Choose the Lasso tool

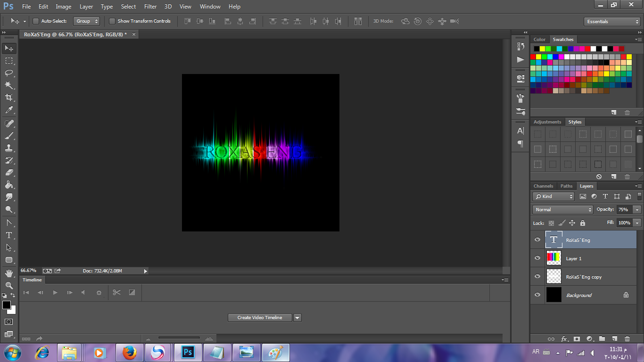(x=9, y=73)
